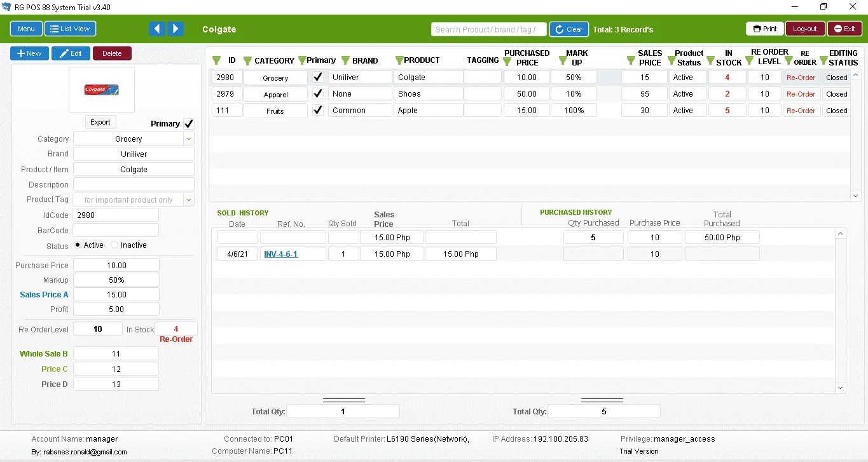868x462 pixels.
Task: Click the Export button under the image
Action: (x=100, y=122)
